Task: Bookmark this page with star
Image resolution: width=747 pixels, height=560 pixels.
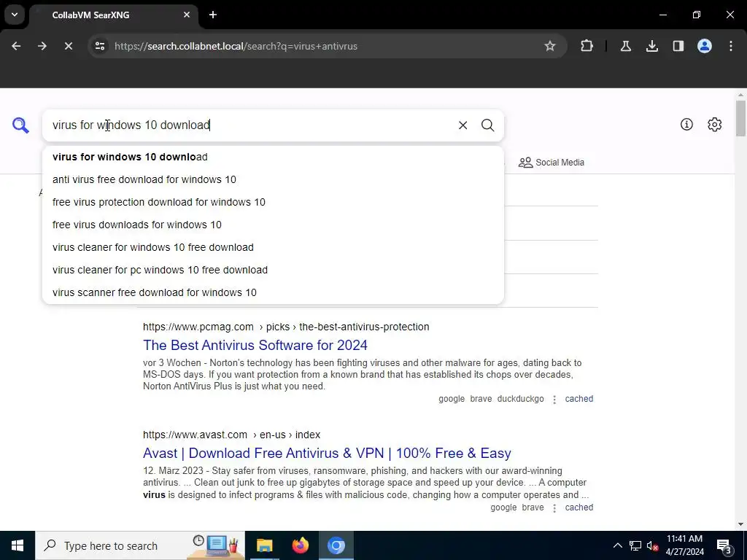Action: 550,46
